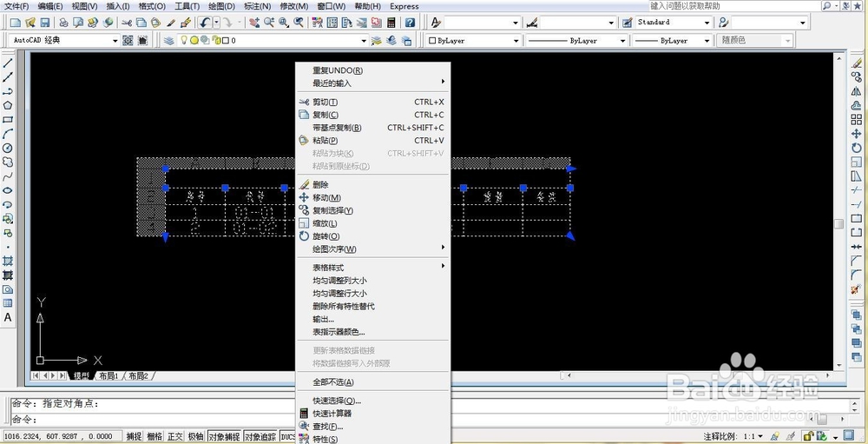The image size is (868, 444).
Task: Open the layer list dropdown
Action: click(273, 41)
